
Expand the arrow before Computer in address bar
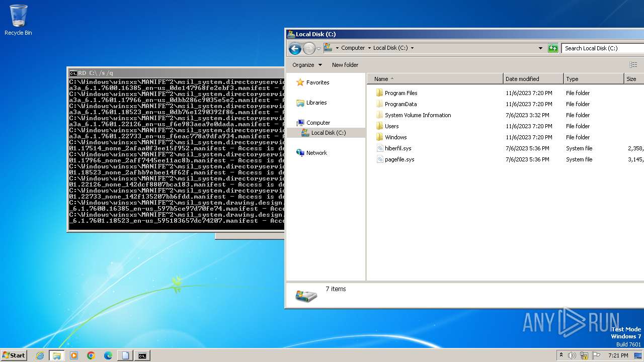click(337, 48)
